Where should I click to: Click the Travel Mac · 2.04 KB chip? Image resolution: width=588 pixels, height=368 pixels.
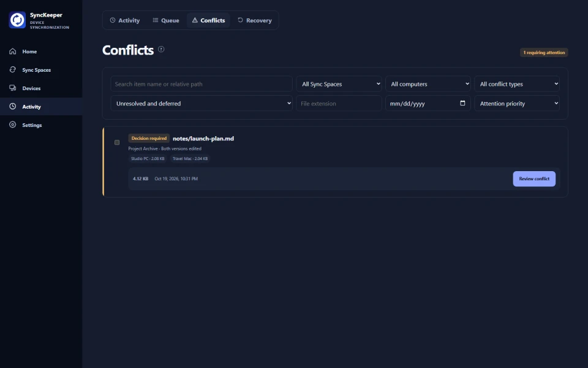(190, 158)
